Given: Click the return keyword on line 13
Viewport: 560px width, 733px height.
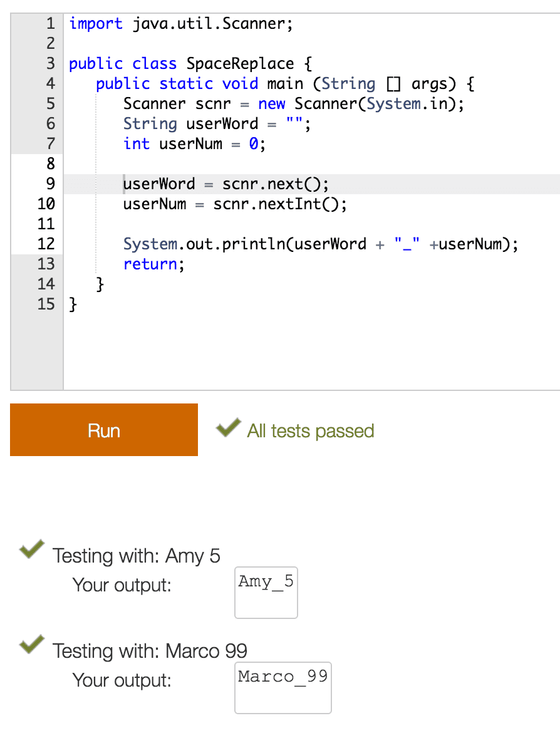Looking at the screenshot, I should pyautogui.click(x=150, y=264).
